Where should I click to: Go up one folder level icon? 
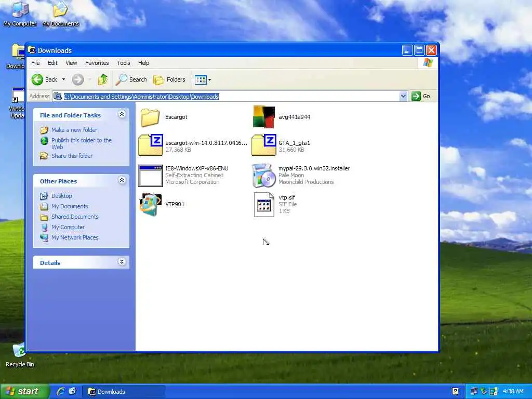pos(102,79)
